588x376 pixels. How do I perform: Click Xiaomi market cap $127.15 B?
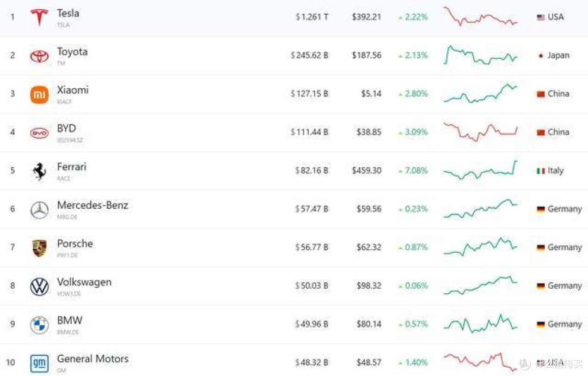(309, 93)
